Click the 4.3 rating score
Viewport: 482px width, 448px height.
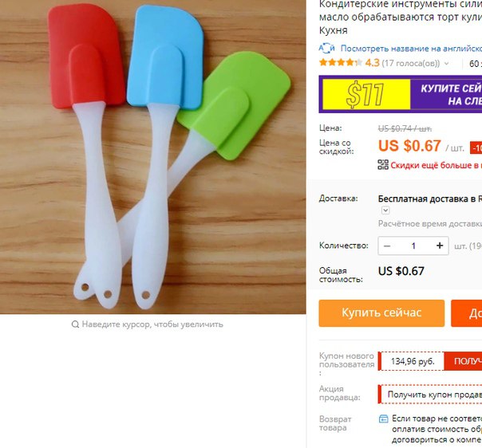(372, 63)
